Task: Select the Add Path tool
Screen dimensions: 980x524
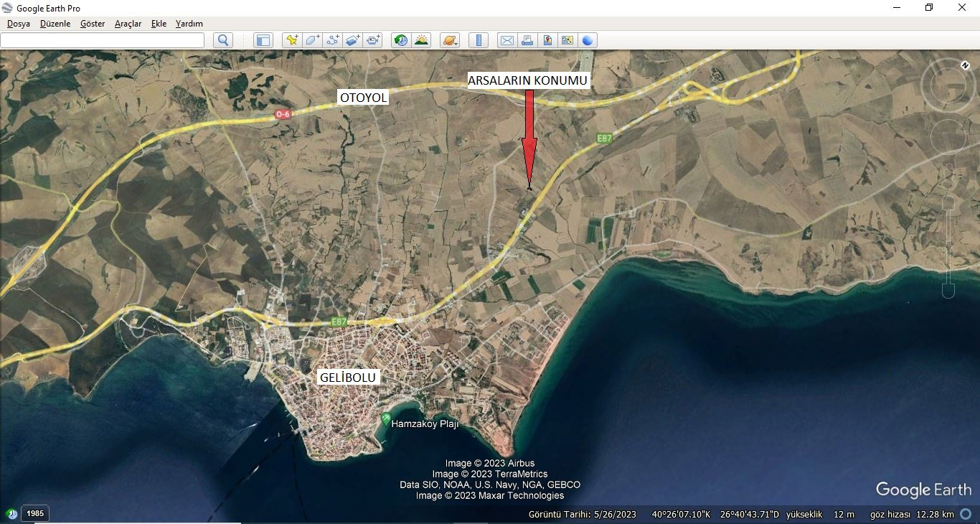Action: [x=332, y=40]
